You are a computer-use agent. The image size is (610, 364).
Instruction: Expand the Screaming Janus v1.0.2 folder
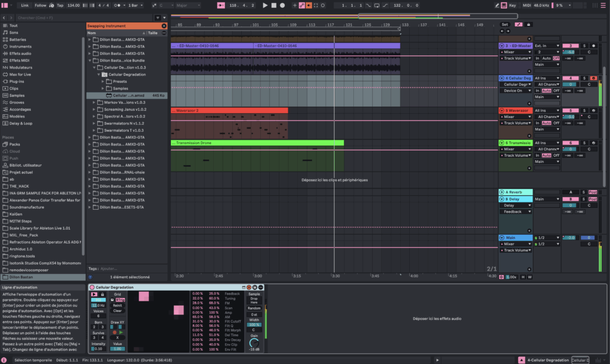coord(94,110)
